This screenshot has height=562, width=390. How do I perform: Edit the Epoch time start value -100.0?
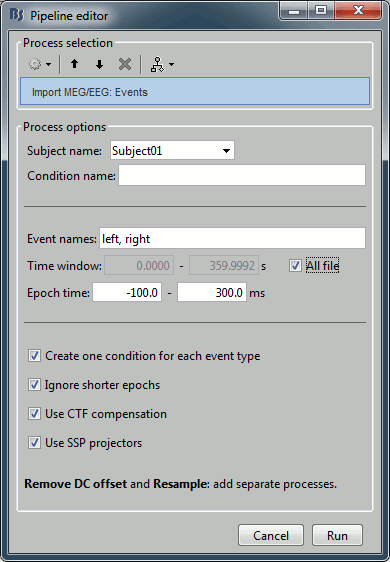pos(127,292)
